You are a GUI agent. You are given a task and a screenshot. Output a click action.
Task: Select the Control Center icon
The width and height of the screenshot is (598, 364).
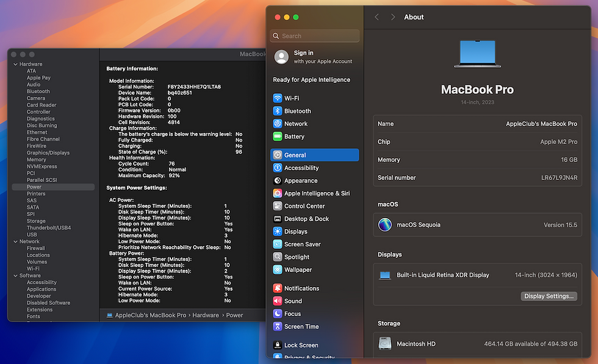pyautogui.click(x=278, y=206)
